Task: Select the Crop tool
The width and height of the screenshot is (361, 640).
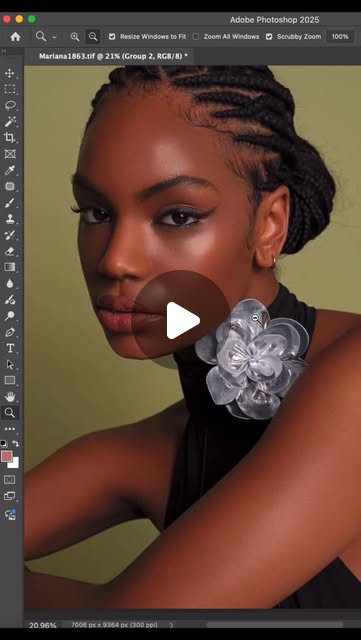Action: point(10,138)
